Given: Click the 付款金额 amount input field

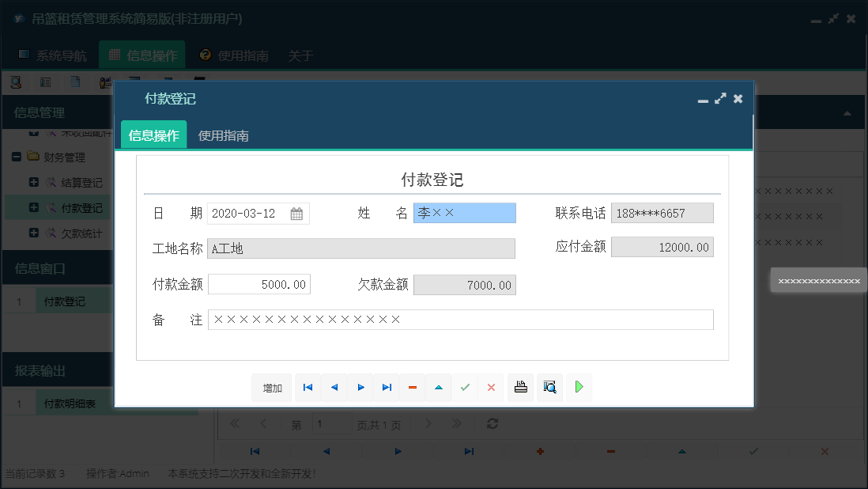Looking at the screenshot, I should coord(259,285).
